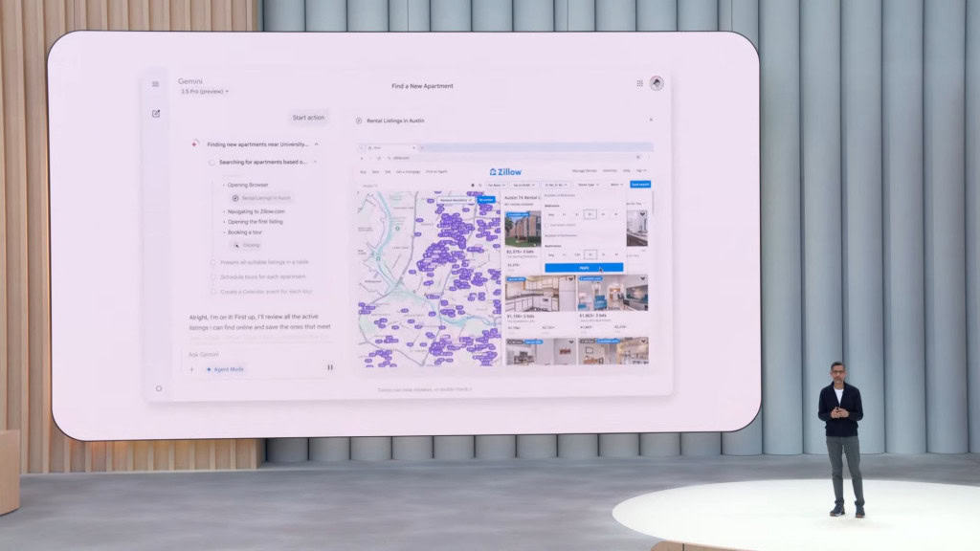Viewport: 980px width, 551px height.
Task: Save the top-right partial listing with heart
Action: click(642, 213)
